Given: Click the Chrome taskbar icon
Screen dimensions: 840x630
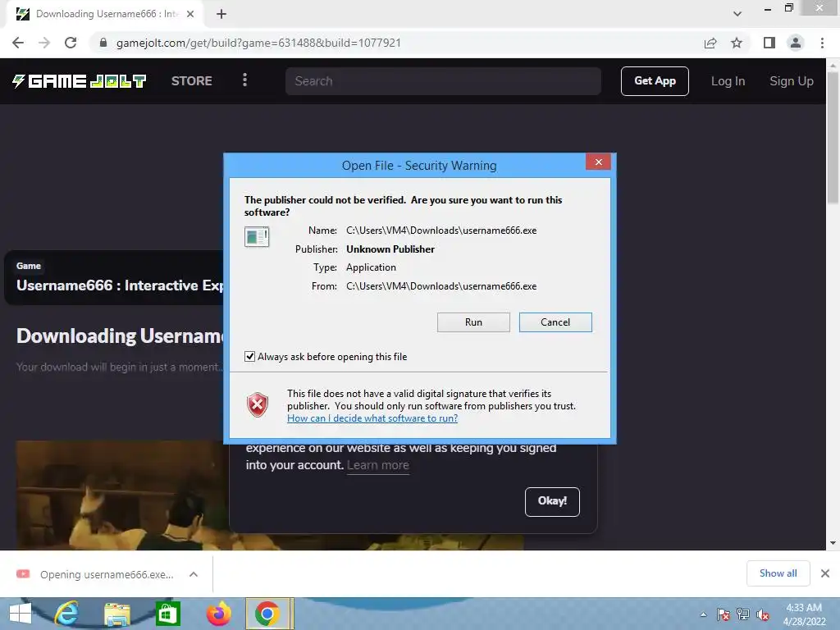Looking at the screenshot, I should [269, 614].
